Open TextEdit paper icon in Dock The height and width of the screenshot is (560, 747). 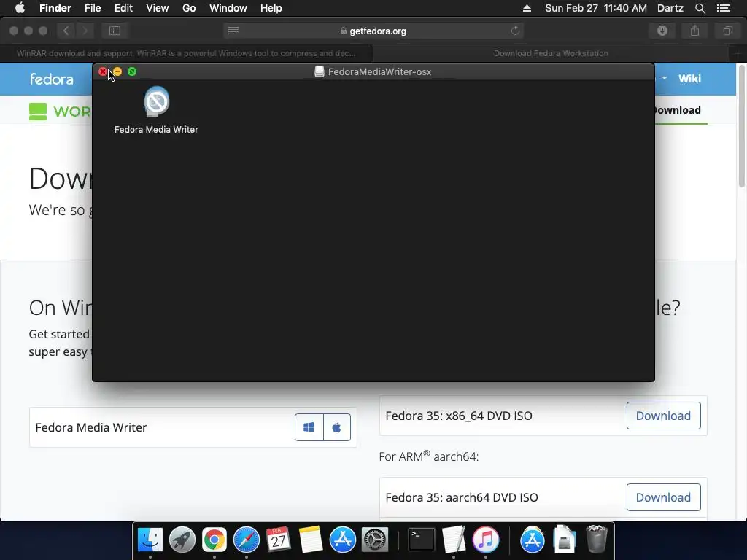454,540
